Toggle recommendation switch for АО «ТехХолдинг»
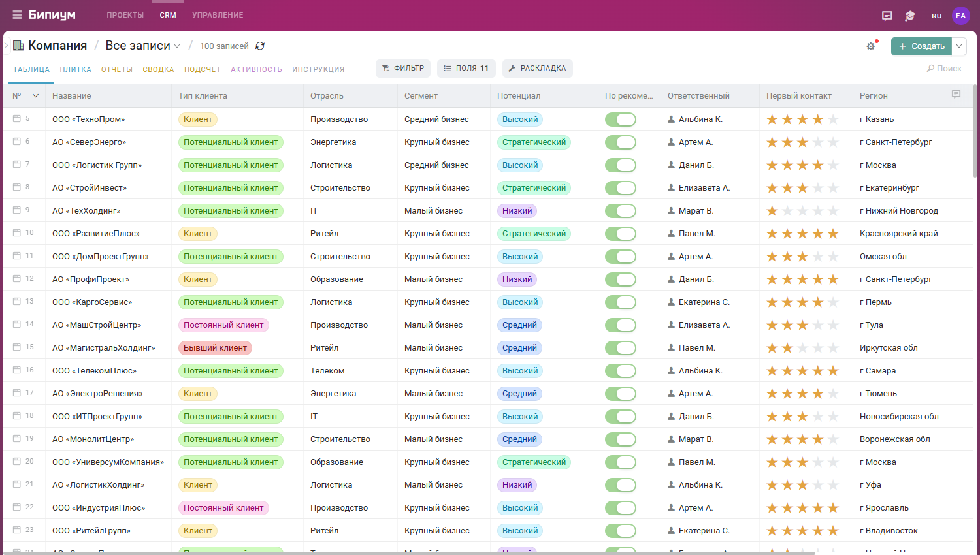 click(620, 211)
